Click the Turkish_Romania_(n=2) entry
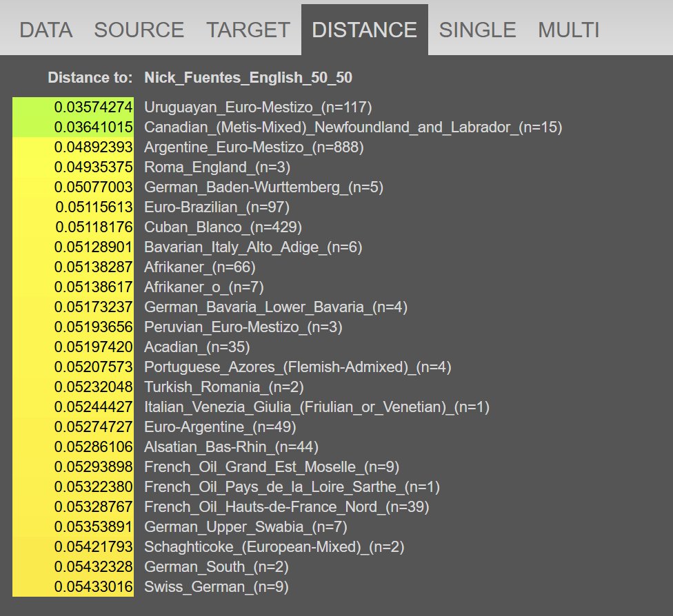Viewport: 673px width, 616px height. click(x=224, y=387)
